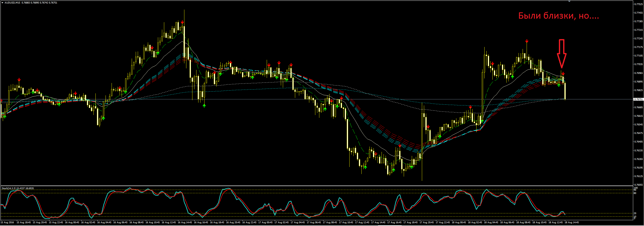This screenshot has width=644, height=226.
Task: Click the 16 Aug 20:45 time label
Action: pos(233,222)
